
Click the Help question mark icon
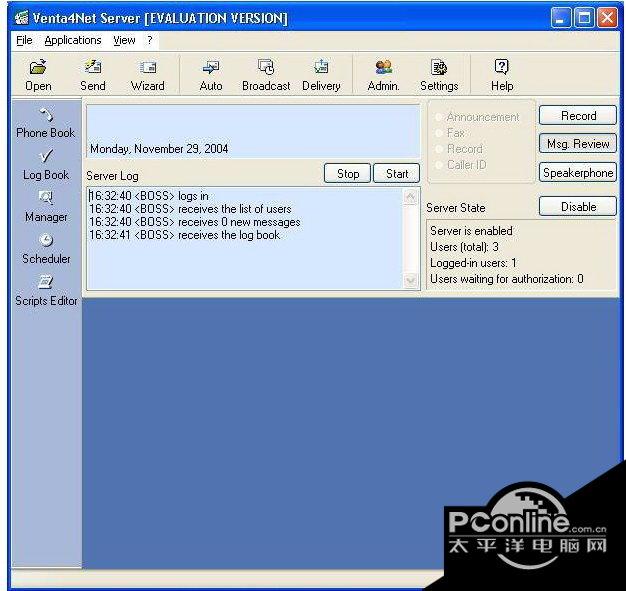502,75
